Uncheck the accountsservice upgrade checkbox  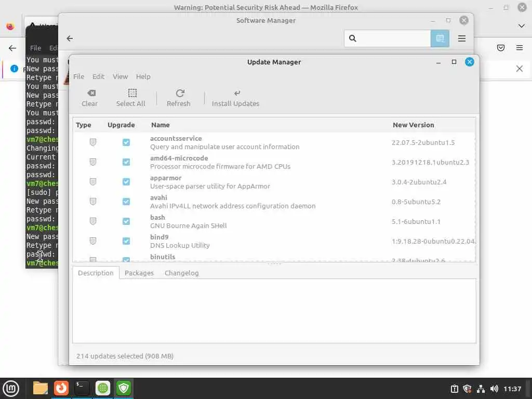pos(126,142)
